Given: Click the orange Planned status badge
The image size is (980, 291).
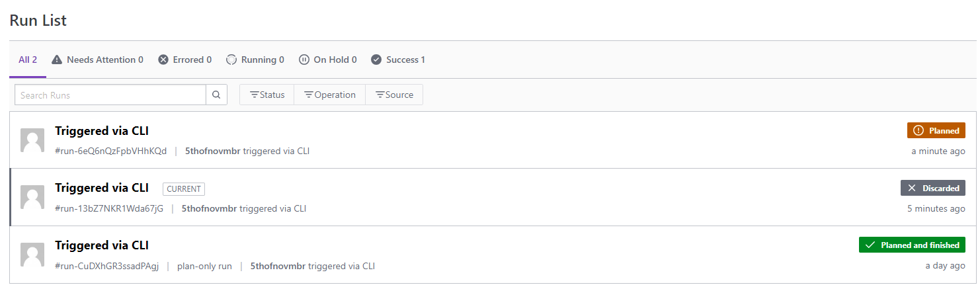Looking at the screenshot, I should pos(936,130).
